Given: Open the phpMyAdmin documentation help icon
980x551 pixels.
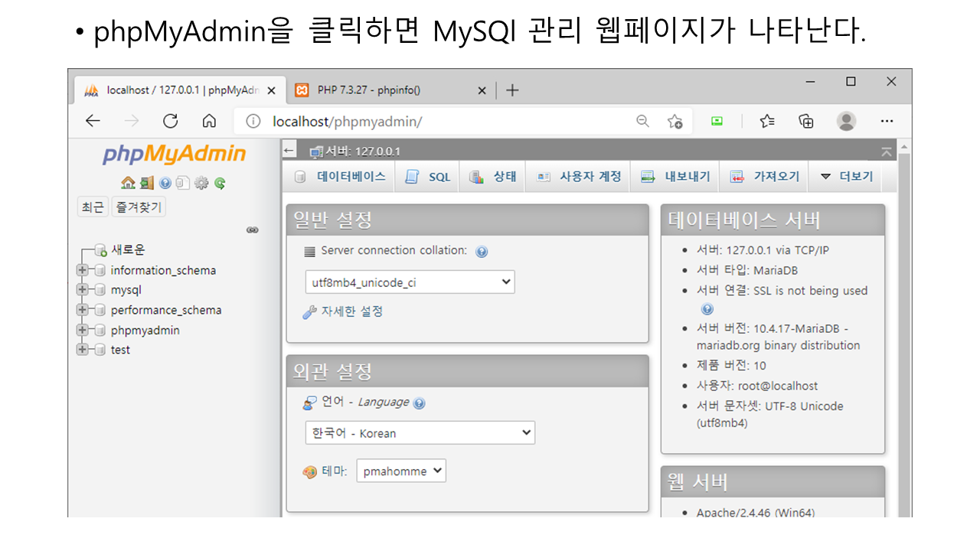Looking at the screenshot, I should (x=165, y=183).
